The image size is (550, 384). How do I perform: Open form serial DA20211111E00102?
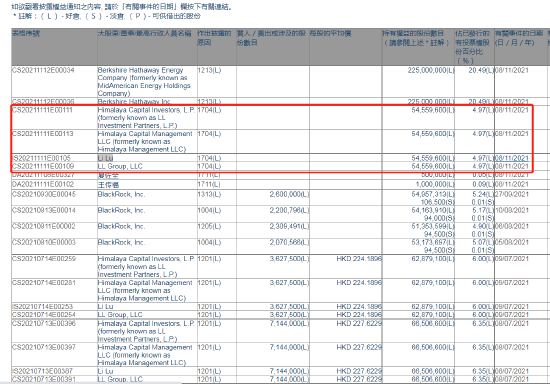coord(43,184)
